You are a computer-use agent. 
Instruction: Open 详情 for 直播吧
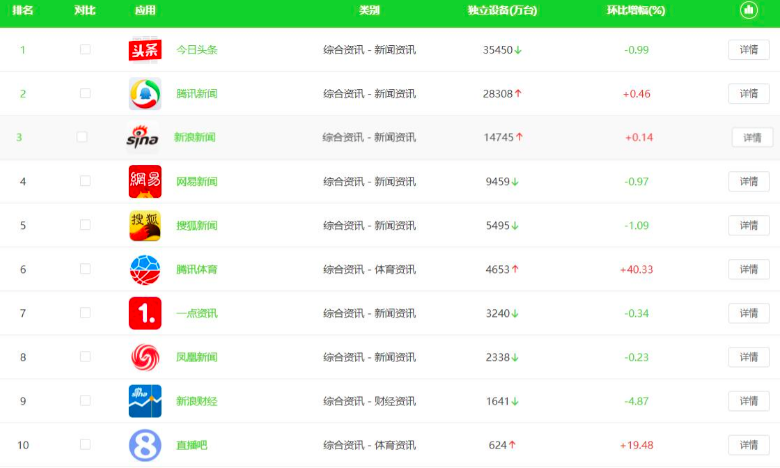pos(749,445)
